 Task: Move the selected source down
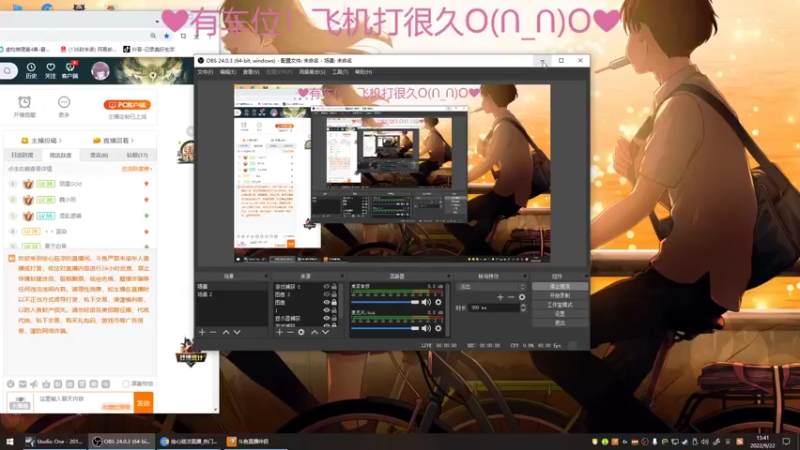(326, 332)
